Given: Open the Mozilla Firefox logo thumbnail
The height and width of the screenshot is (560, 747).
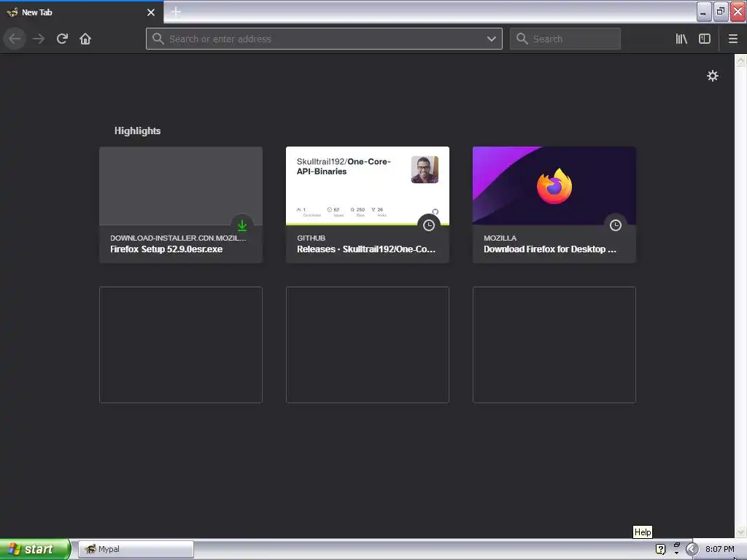Looking at the screenshot, I should (x=554, y=186).
